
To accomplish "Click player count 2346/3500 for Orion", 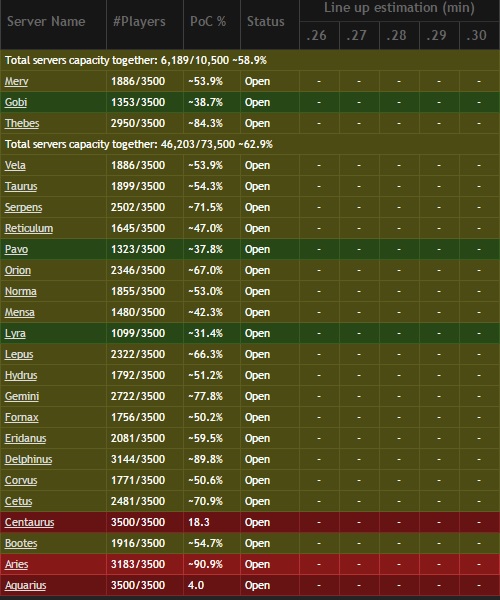I will (x=138, y=271).
